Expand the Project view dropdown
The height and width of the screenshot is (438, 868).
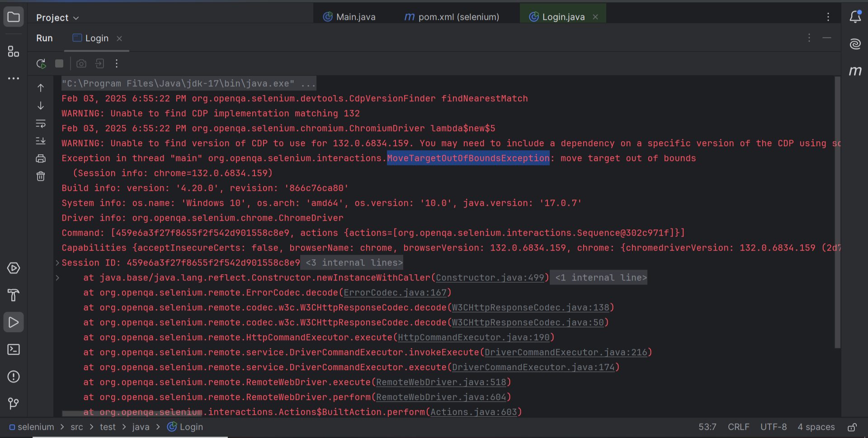tap(57, 18)
